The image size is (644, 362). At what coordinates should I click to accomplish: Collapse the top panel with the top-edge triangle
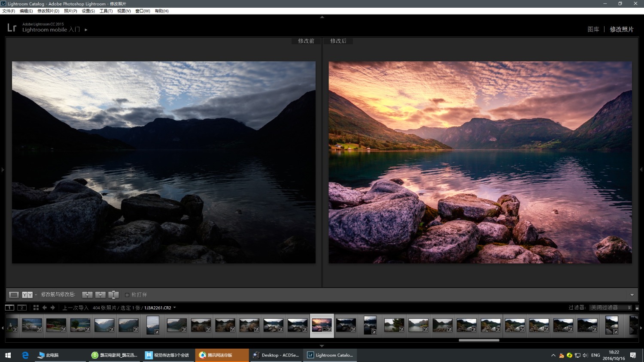pos(322,17)
